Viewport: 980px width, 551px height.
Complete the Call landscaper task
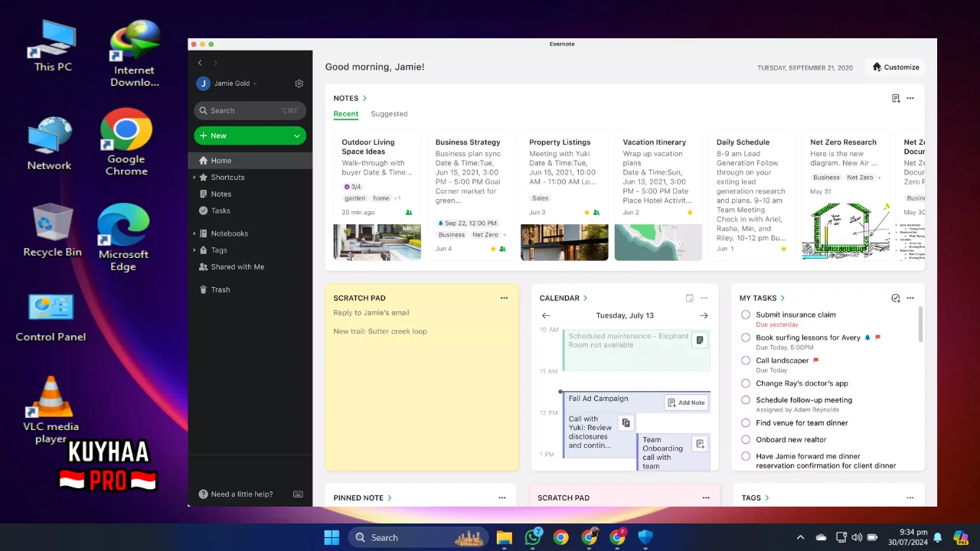click(746, 360)
